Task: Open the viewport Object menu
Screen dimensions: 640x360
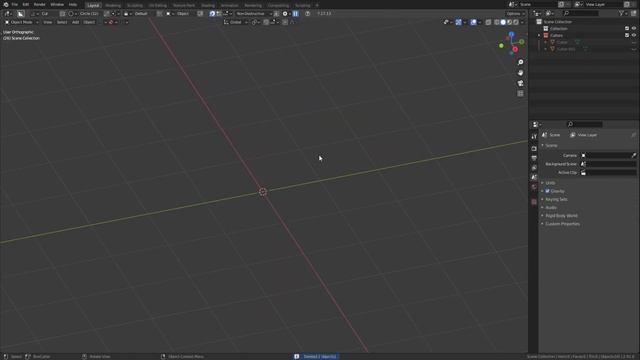Action: tap(89, 22)
